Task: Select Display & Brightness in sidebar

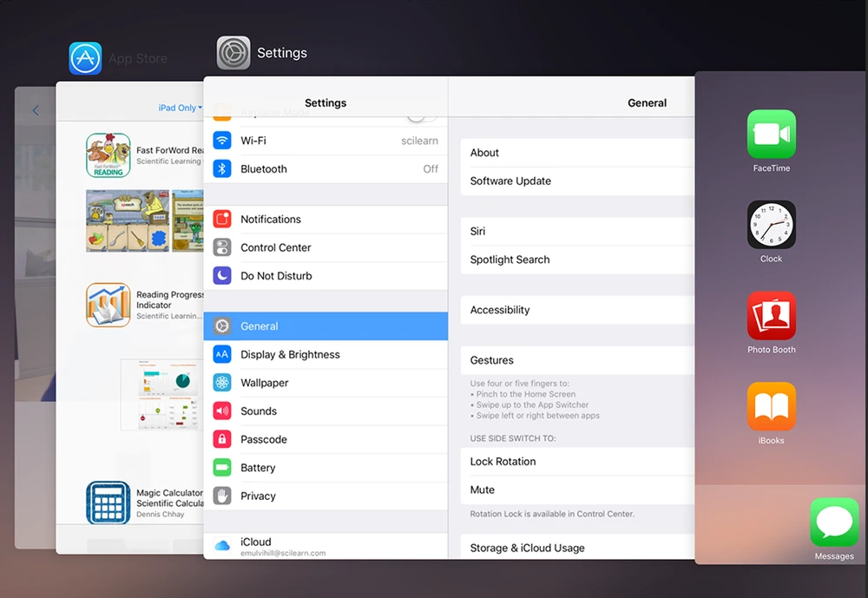Action: coord(325,354)
